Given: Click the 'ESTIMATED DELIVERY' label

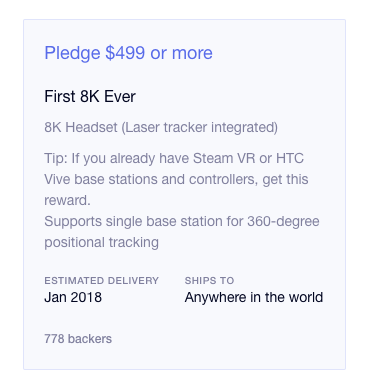Looking at the screenshot, I should (101, 281).
